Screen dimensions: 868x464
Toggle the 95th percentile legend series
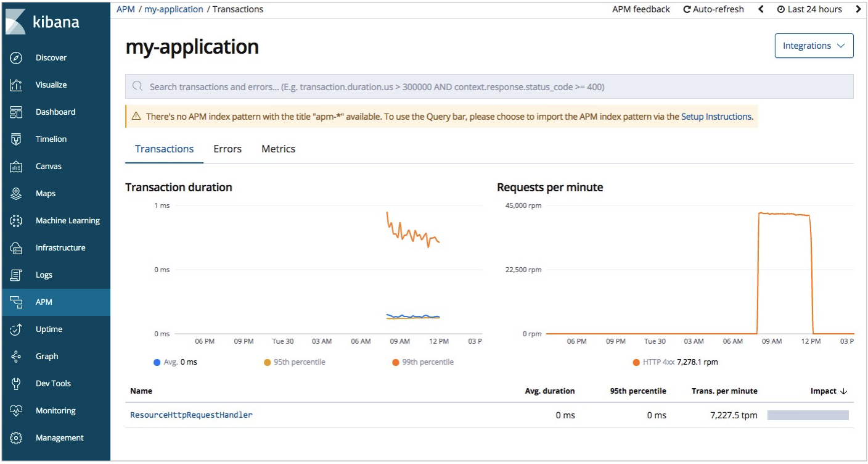294,362
